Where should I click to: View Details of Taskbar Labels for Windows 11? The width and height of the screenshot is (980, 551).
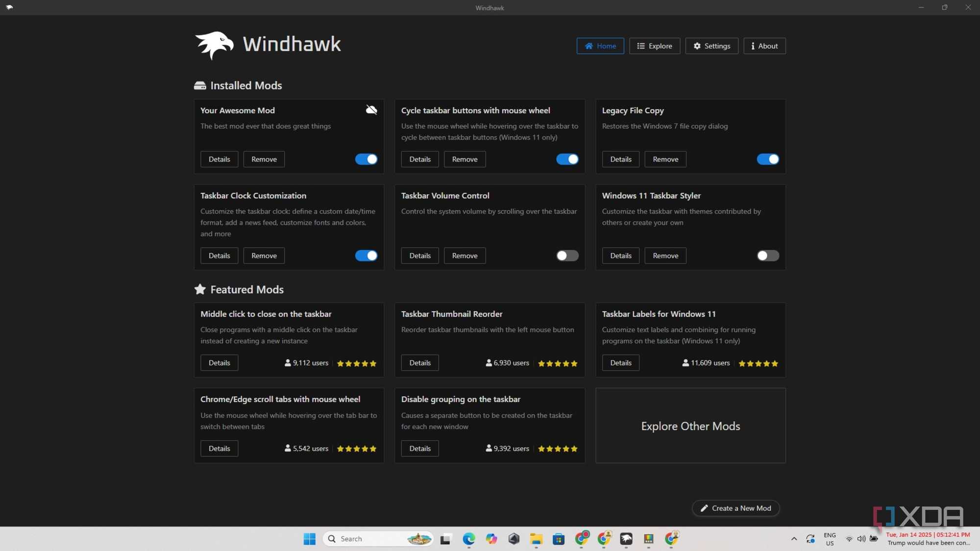coord(621,363)
